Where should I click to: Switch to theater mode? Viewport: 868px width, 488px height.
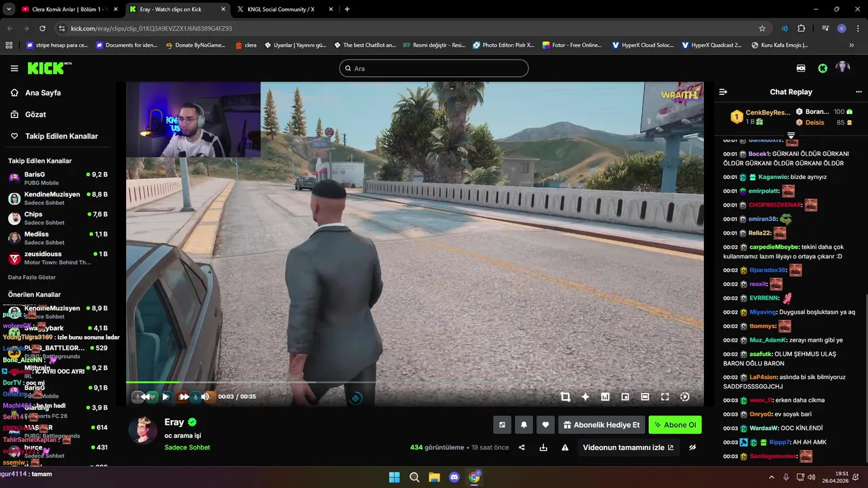(645, 397)
